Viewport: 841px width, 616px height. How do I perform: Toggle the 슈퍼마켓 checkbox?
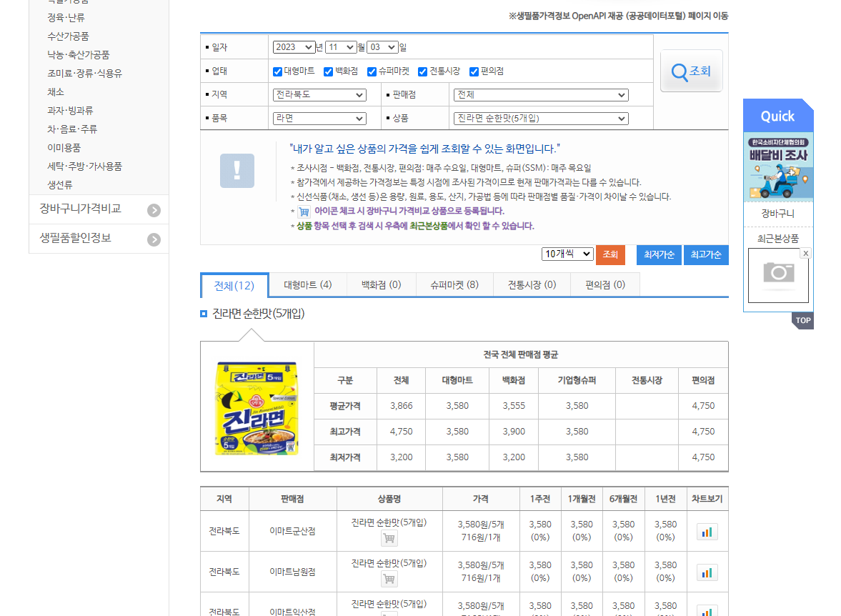coord(372,71)
